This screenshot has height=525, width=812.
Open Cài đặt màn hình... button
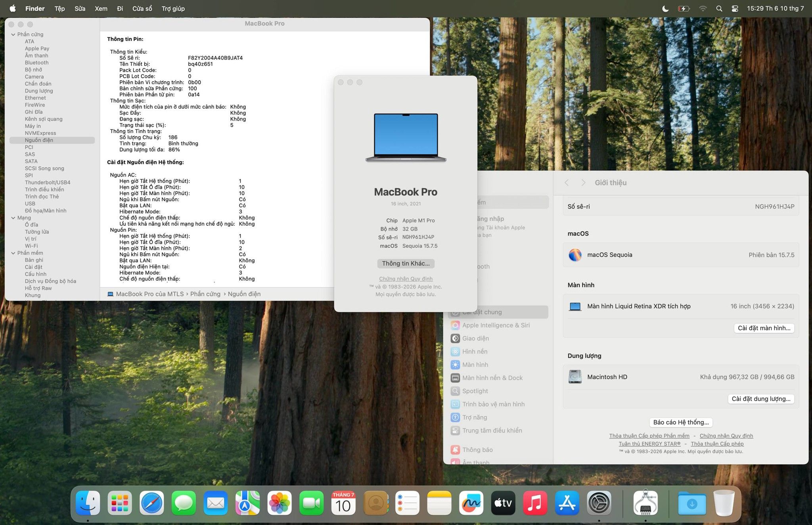[x=764, y=328]
